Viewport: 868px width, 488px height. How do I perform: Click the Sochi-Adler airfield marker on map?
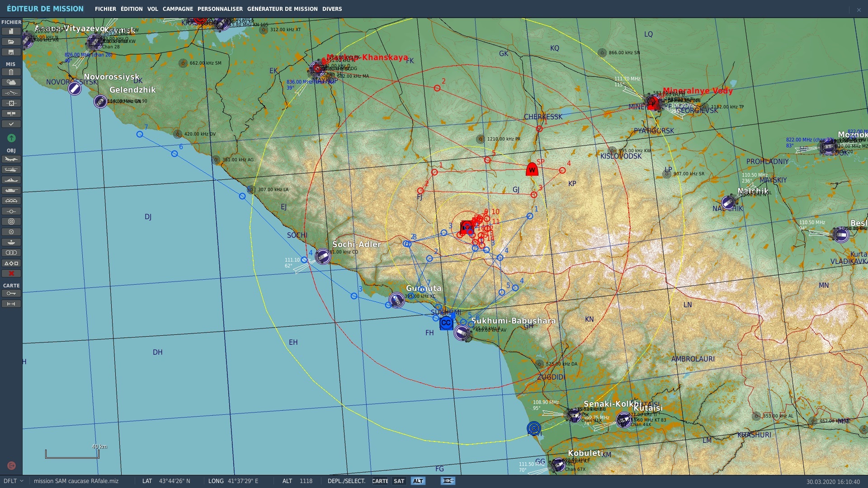pos(323,256)
